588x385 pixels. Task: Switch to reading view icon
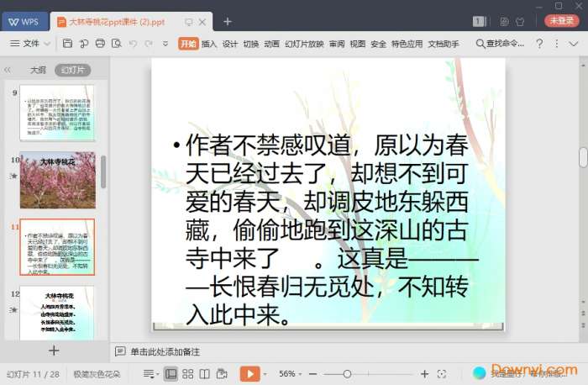[x=205, y=374]
